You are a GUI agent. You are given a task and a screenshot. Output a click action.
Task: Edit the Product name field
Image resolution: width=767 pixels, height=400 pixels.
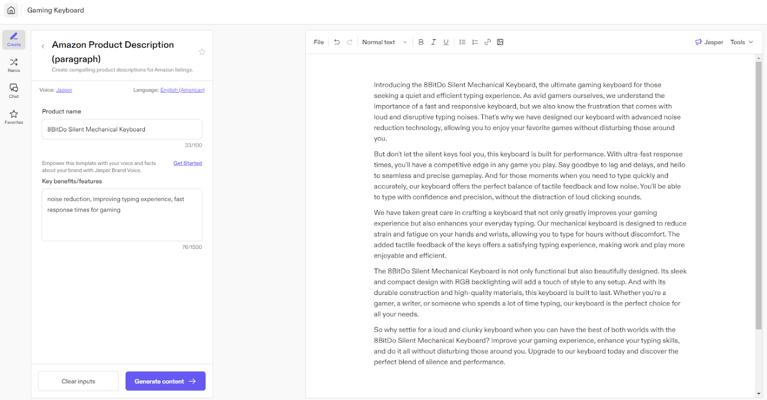122,130
